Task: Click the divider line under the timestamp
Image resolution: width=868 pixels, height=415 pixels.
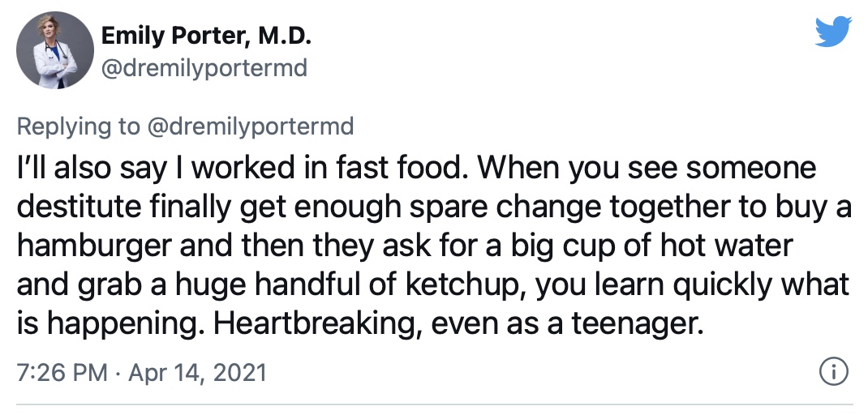Action: tap(434, 405)
